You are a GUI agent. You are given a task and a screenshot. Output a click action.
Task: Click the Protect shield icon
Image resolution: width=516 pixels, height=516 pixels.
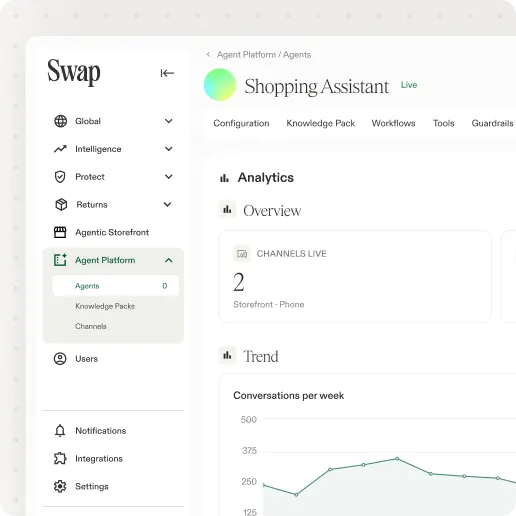click(60, 177)
